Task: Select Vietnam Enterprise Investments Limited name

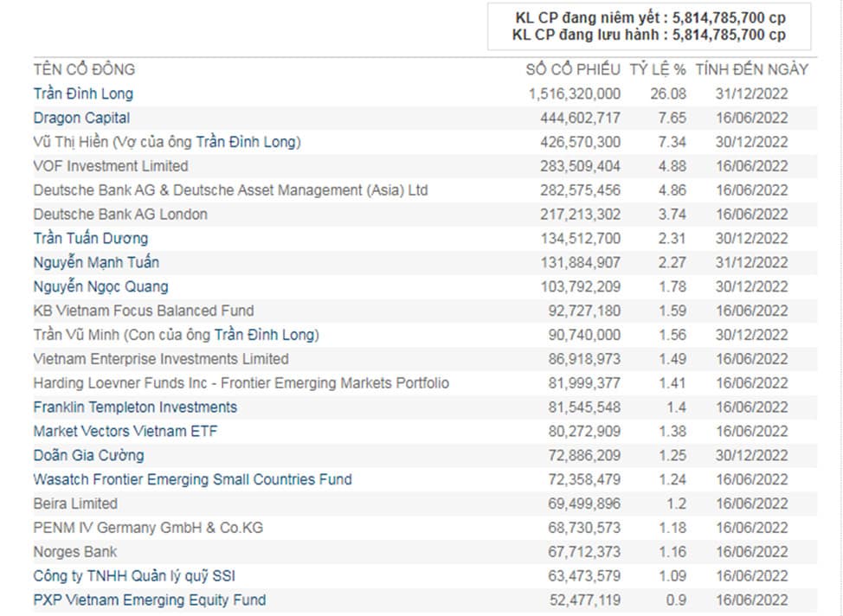Action: pyautogui.click(x=161, y=358)
